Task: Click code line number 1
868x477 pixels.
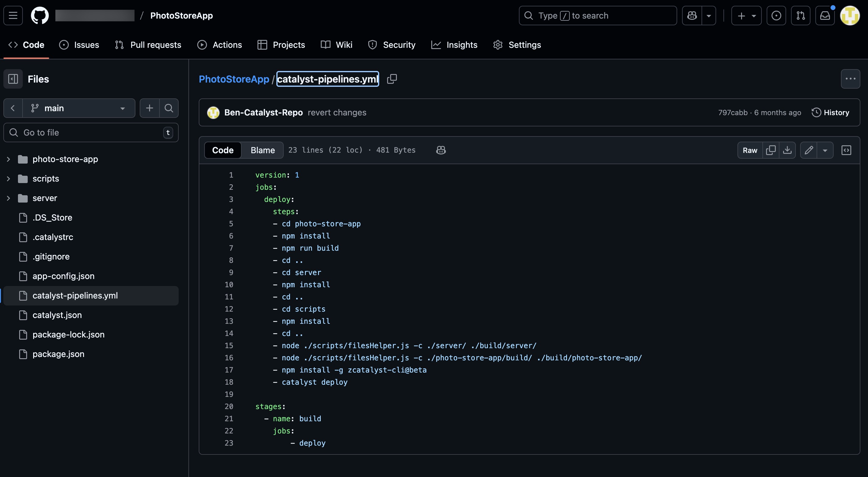Action: click(x=231, y=175)
